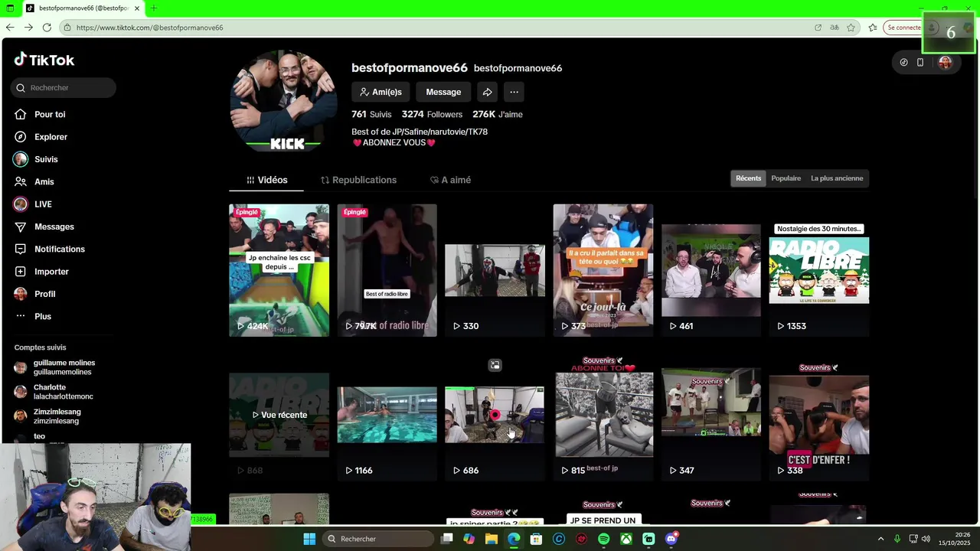Show hidden icons in system tray

tap(880, 539)
